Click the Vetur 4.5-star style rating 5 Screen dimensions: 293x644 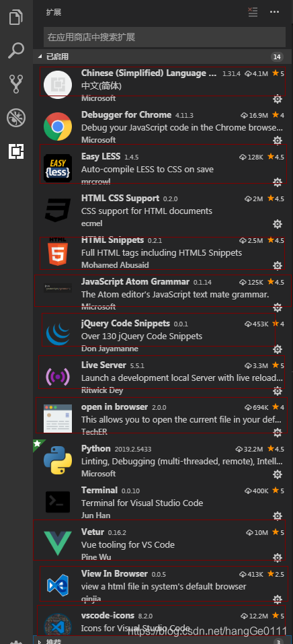278,533
